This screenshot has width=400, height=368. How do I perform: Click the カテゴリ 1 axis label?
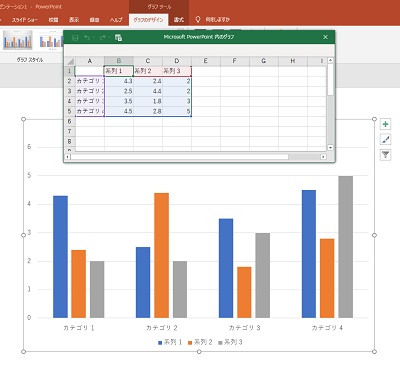[79, 328]
